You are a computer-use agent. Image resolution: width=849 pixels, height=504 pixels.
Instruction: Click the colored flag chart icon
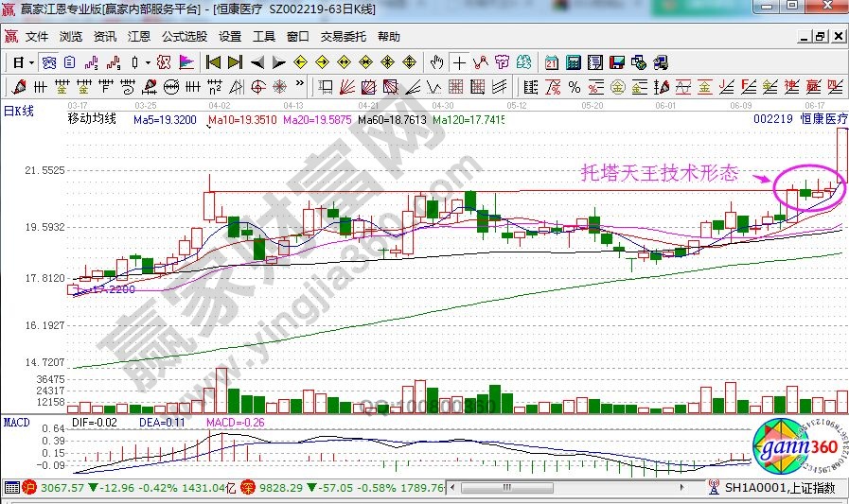[x=186, y=62]
